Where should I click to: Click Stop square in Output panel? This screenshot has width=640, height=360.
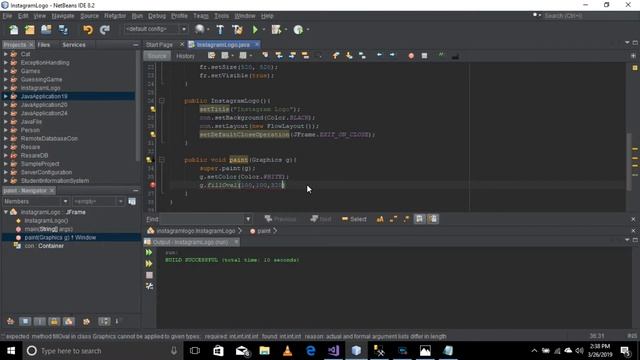tap(149, 275)
